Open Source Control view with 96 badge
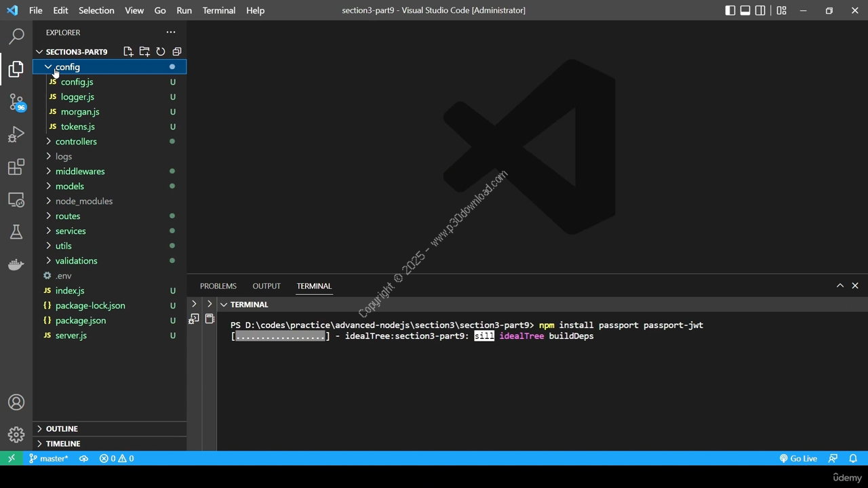This screenshot has width=868, height=488. [16, 102]
